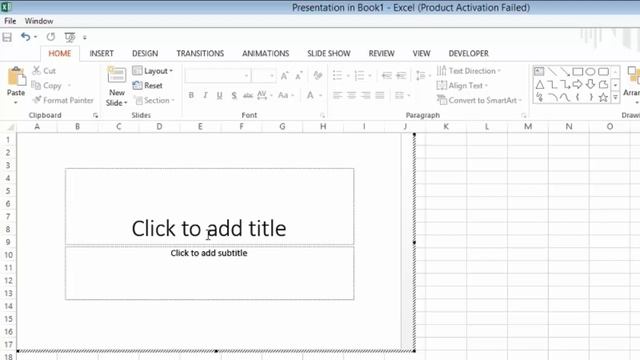Start slide show from beginning icon
This screenshot has height=360, width=640.
coord(70,37)
